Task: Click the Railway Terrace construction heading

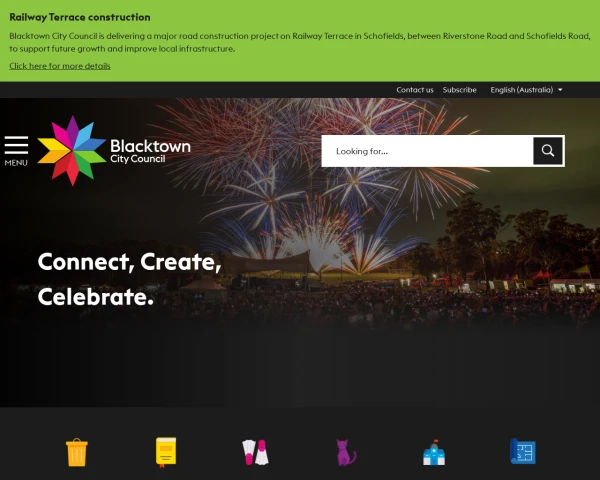Action: 80,17
